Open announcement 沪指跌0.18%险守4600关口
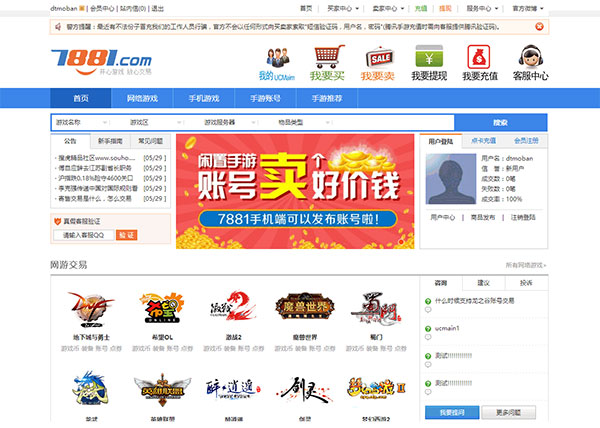The height and width of the screenshot is (428, 600). pos(96,178)
